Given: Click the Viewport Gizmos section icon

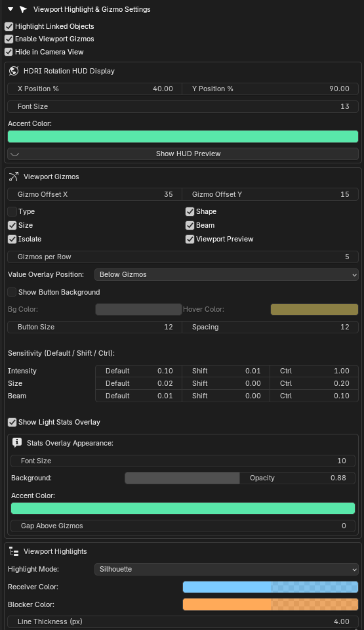Looking at the screenshot, I should point(14,177).
